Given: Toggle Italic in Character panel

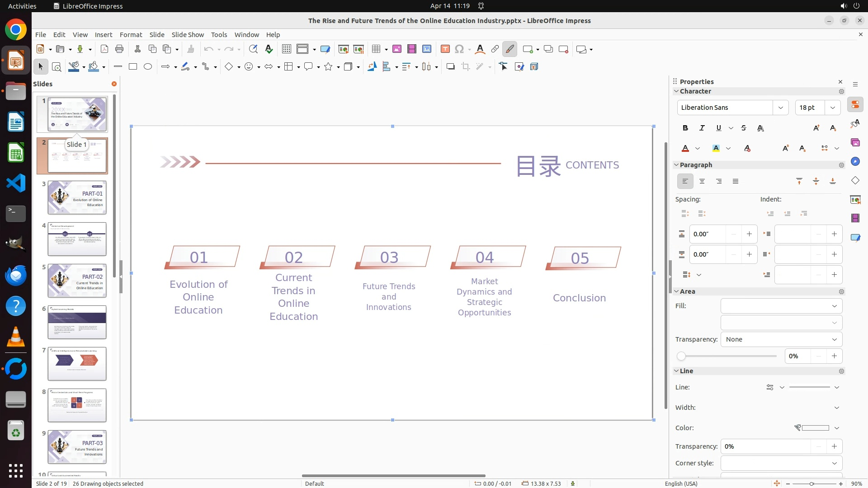Looking at the screenshot, I should click(x=702, y=128).
